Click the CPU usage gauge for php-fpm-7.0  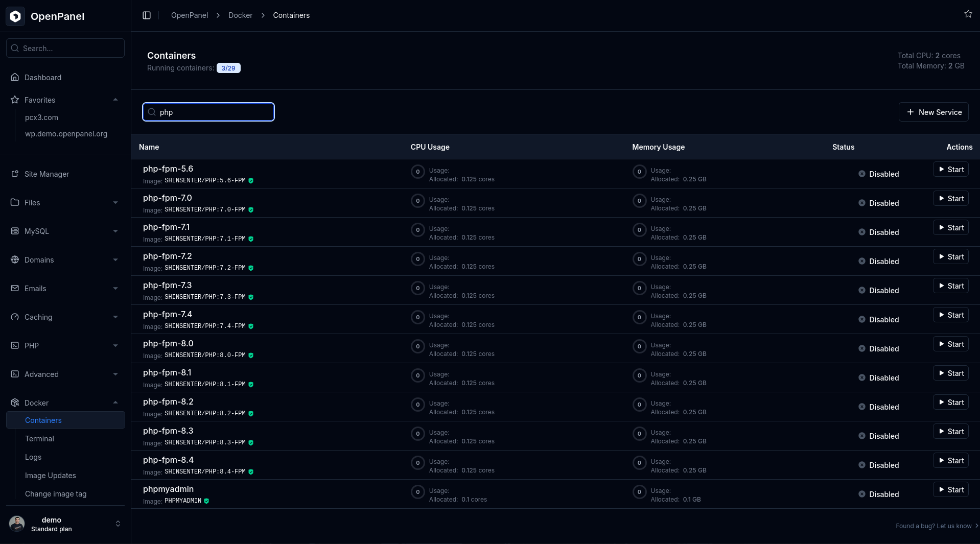[417, 201]
